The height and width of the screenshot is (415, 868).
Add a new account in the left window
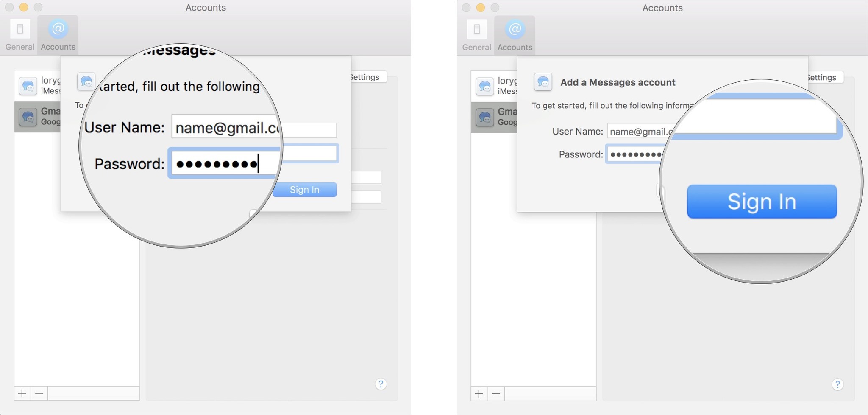(x=22, y=393)
